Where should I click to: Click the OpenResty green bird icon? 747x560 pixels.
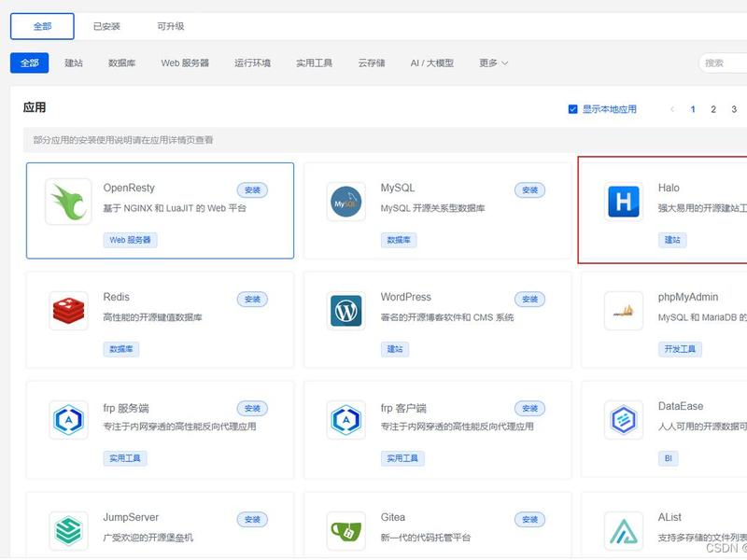(x=68, y=202)
